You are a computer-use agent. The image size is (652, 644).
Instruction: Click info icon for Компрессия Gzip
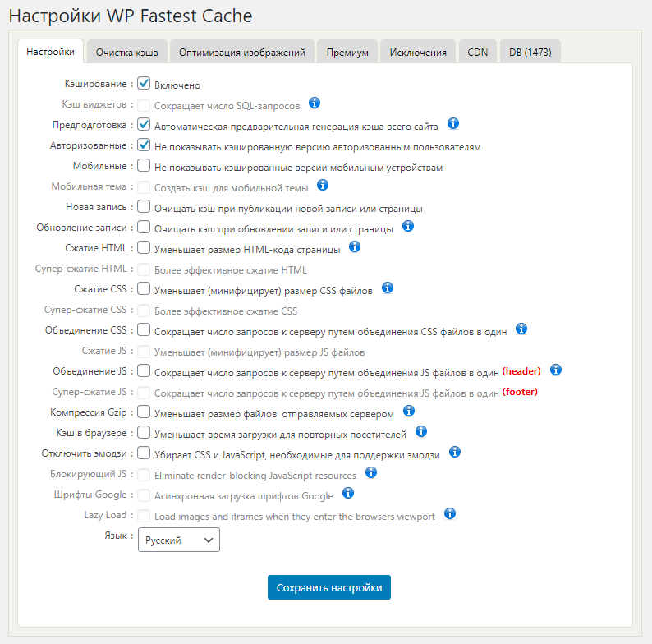coord(409,411)
